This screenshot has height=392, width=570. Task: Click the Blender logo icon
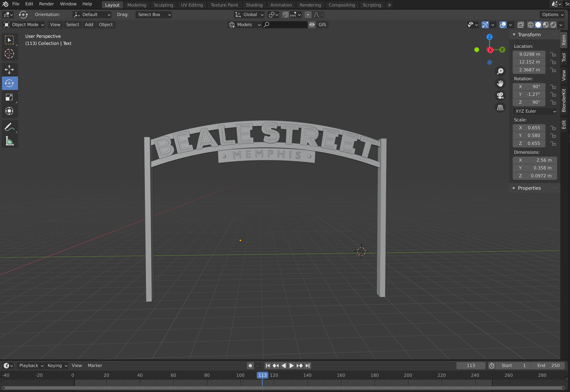tap(5, 4)
